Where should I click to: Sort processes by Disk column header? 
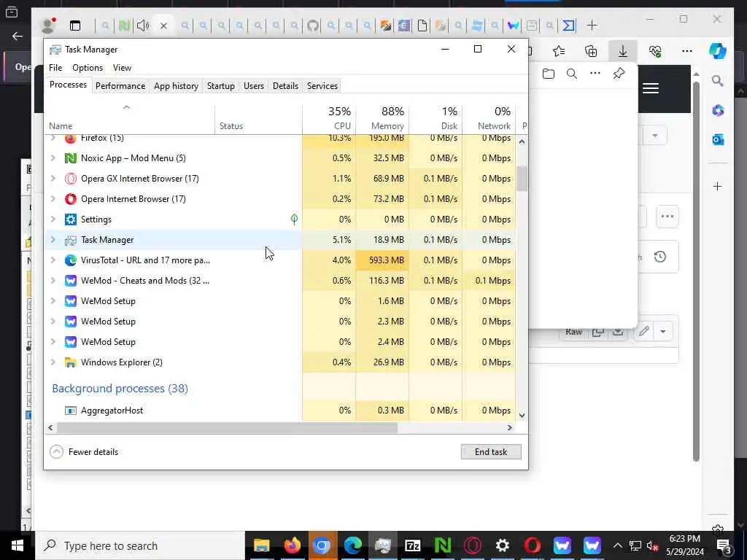point(436,119)
